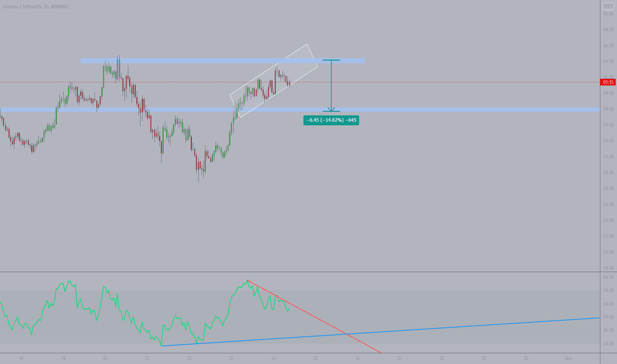Click the 21 date label on time axis
The image size is (617, 364).
[x=147, y=359]
